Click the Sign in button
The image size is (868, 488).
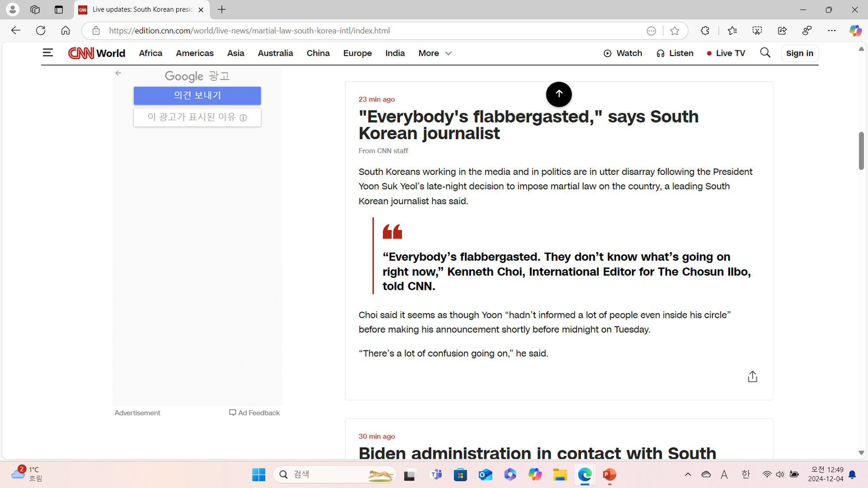point(799,53)
